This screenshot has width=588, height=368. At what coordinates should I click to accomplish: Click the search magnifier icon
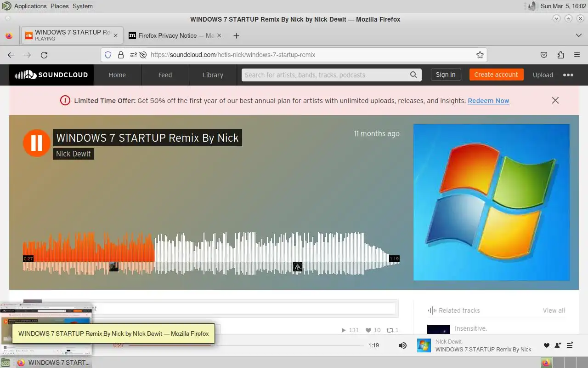[x=413, y=75]
